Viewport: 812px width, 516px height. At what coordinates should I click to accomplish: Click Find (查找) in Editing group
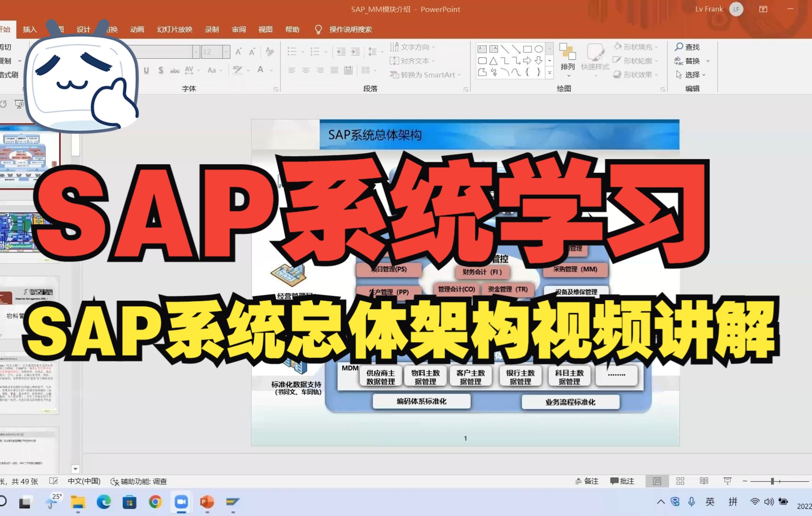click(687, 47)
